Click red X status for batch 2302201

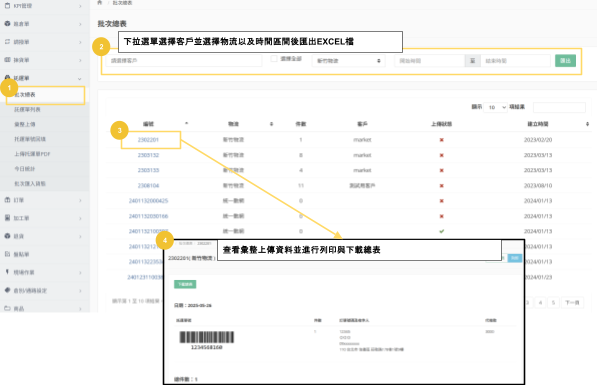442,140
